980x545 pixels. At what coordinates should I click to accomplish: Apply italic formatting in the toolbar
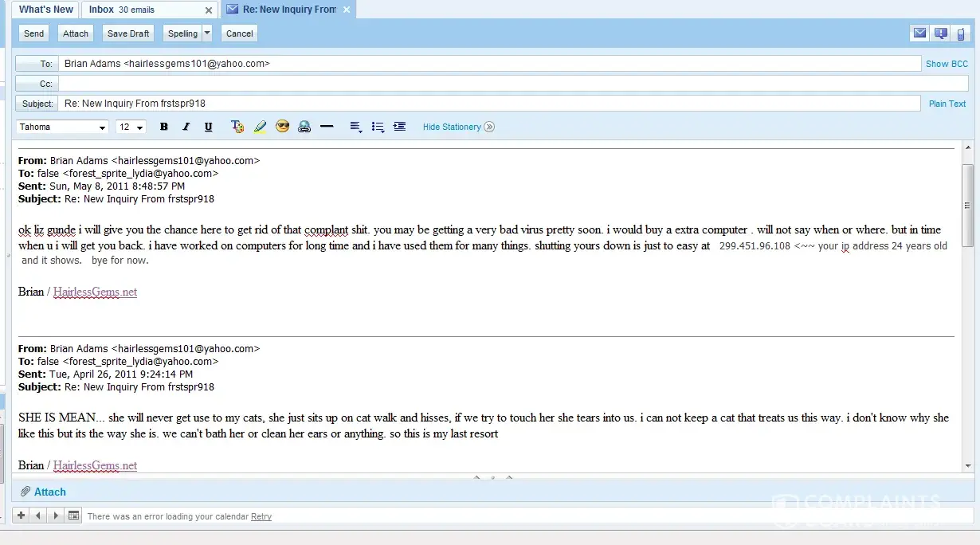tap(186, 127)
